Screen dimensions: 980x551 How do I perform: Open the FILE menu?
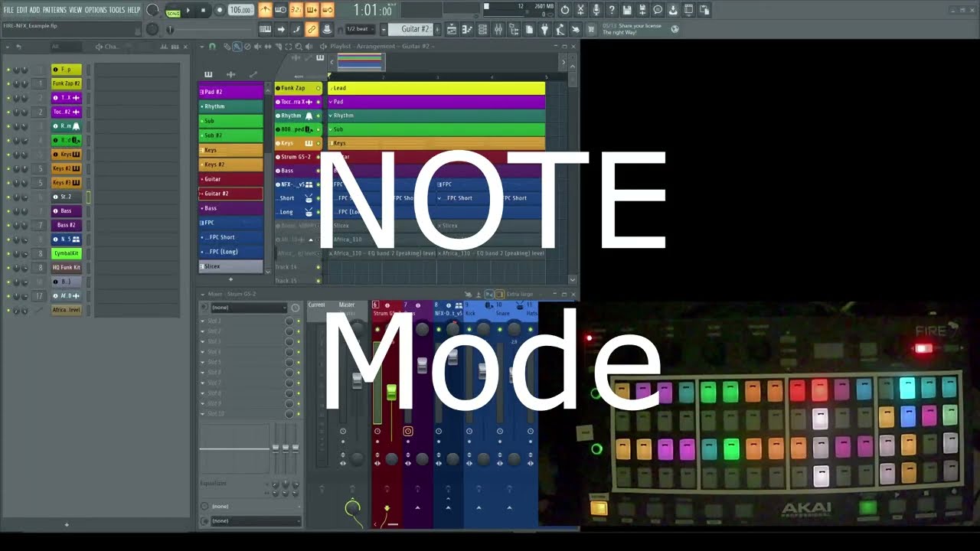coord(8,10)
